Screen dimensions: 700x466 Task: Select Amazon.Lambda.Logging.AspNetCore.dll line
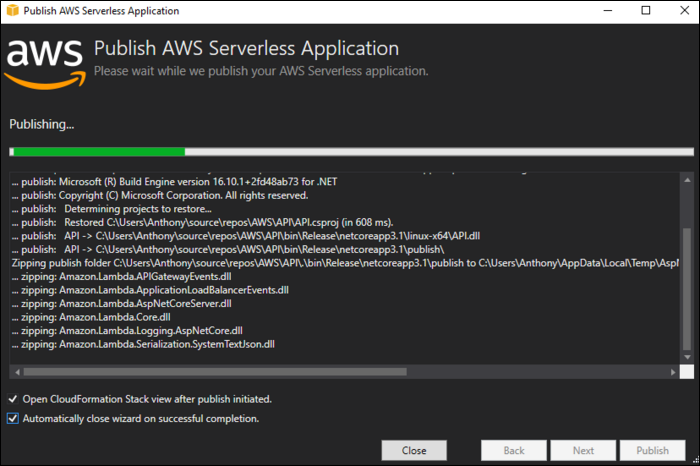click(x=127, y=330)
